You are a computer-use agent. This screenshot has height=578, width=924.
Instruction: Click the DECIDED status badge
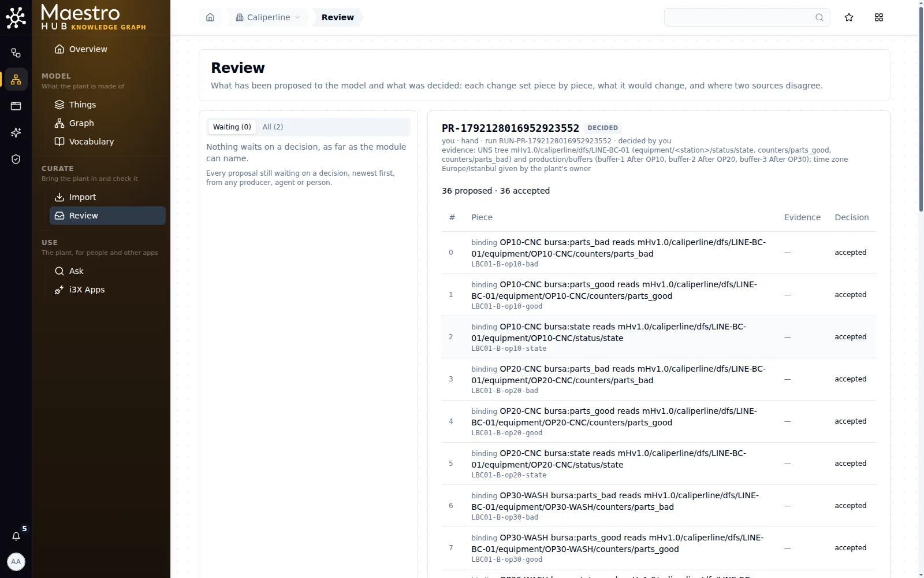tap(603, 128)
